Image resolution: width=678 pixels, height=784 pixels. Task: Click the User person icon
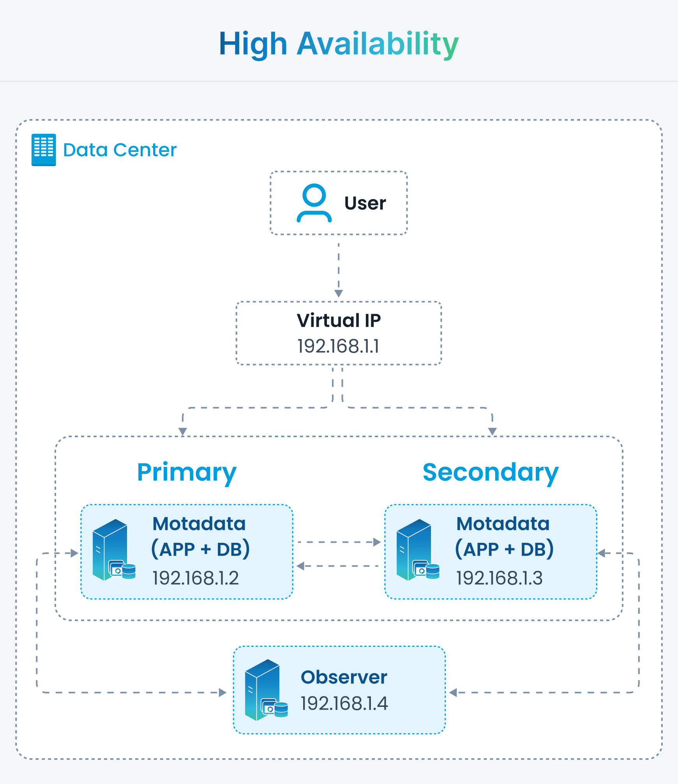[x=314, y=203]
